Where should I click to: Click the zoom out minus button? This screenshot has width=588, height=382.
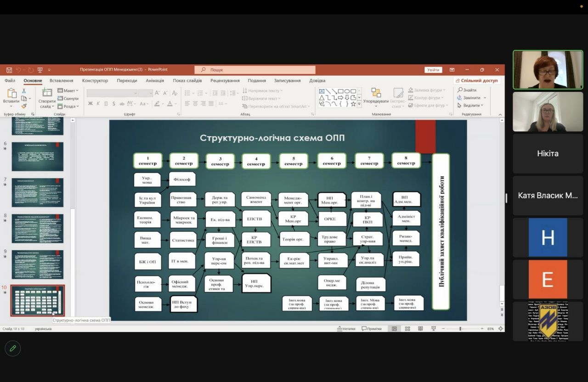(x=443, y=329)
